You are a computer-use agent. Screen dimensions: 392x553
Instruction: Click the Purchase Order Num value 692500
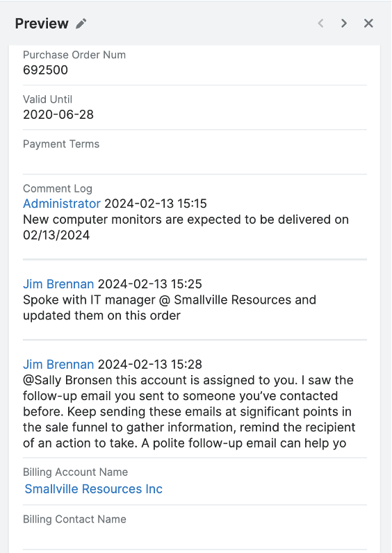pyautogui.click(x=45, y=70)
